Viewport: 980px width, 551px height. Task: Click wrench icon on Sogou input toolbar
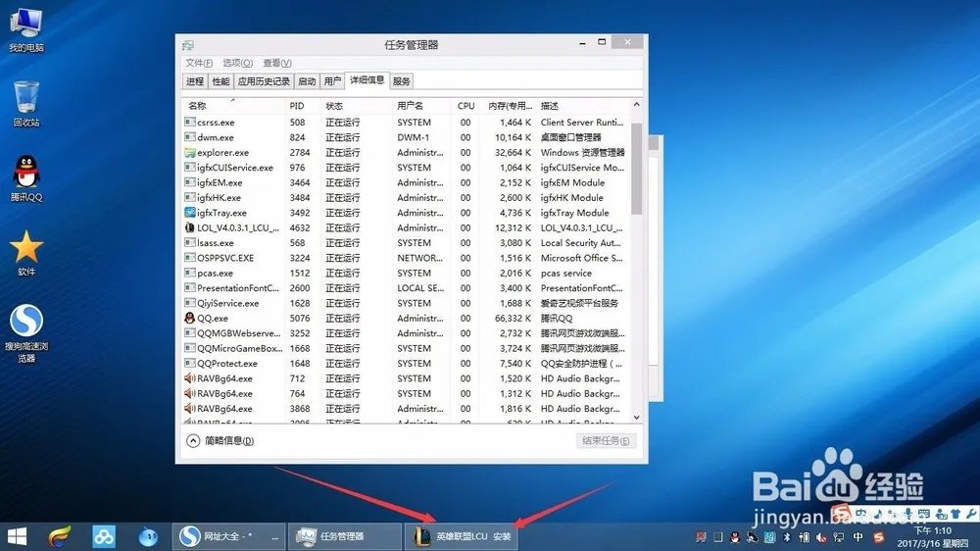tap(970, 514)
